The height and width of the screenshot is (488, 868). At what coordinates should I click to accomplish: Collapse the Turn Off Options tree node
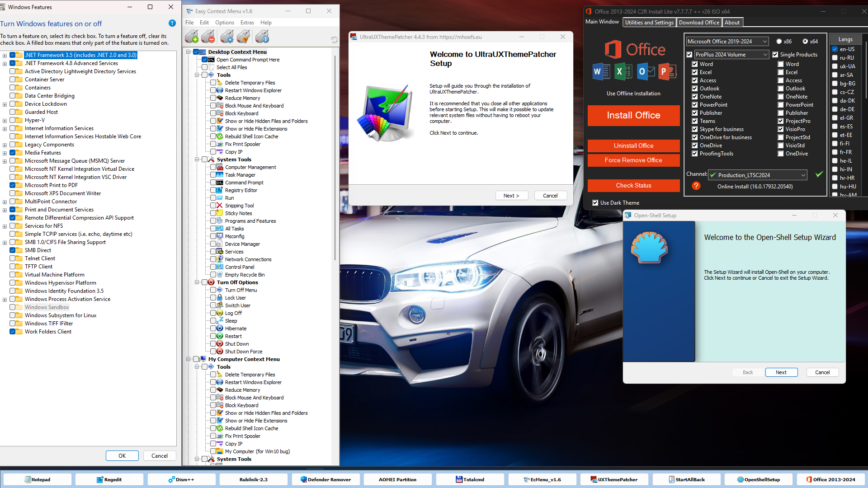[197, 282]
